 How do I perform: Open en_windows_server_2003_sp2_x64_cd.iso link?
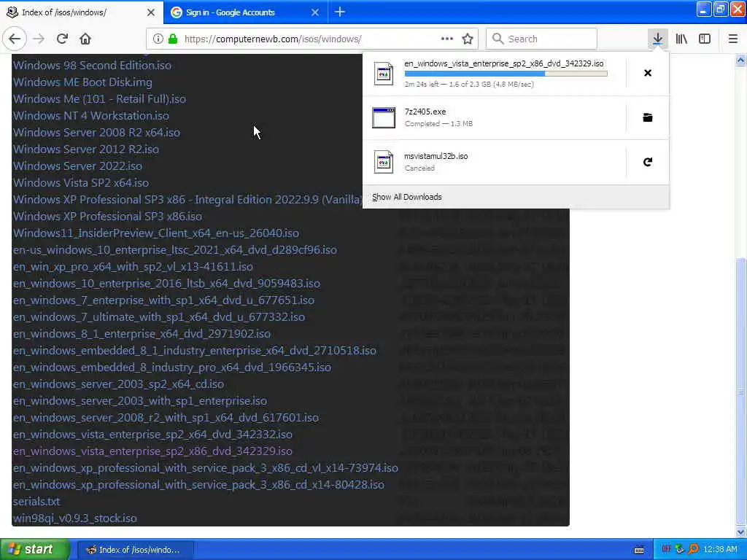118,384
